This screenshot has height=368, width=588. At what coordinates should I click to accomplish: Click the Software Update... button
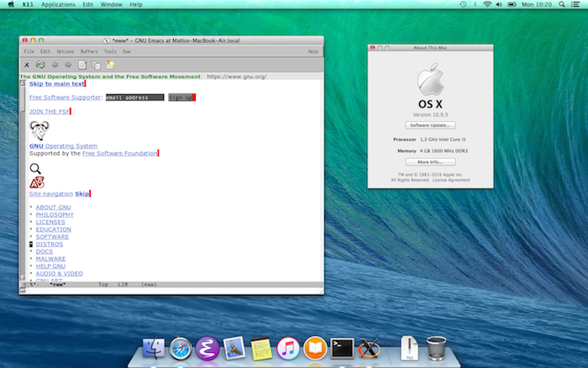(430, 125)
